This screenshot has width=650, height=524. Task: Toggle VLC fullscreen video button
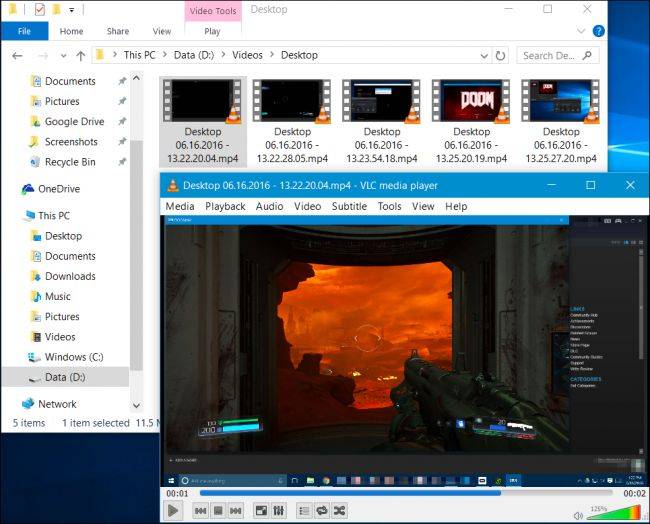(261, 511)
